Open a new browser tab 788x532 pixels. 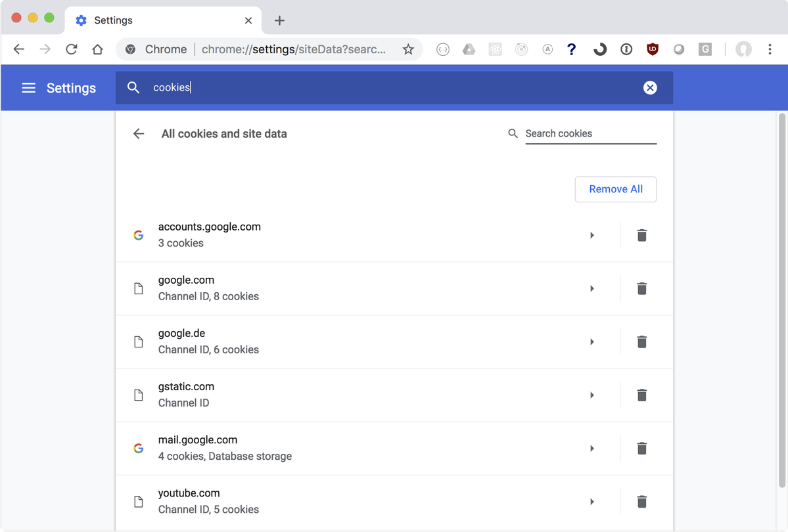coord(279,20)
